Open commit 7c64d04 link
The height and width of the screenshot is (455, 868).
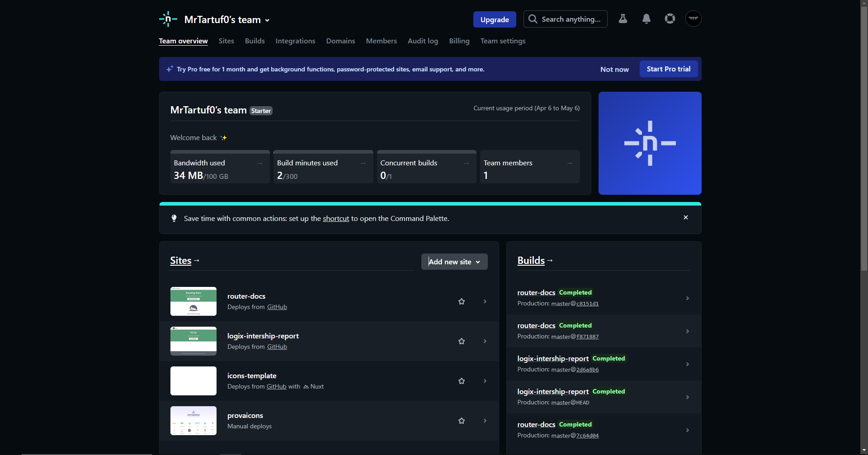click(x=587, y=436)
